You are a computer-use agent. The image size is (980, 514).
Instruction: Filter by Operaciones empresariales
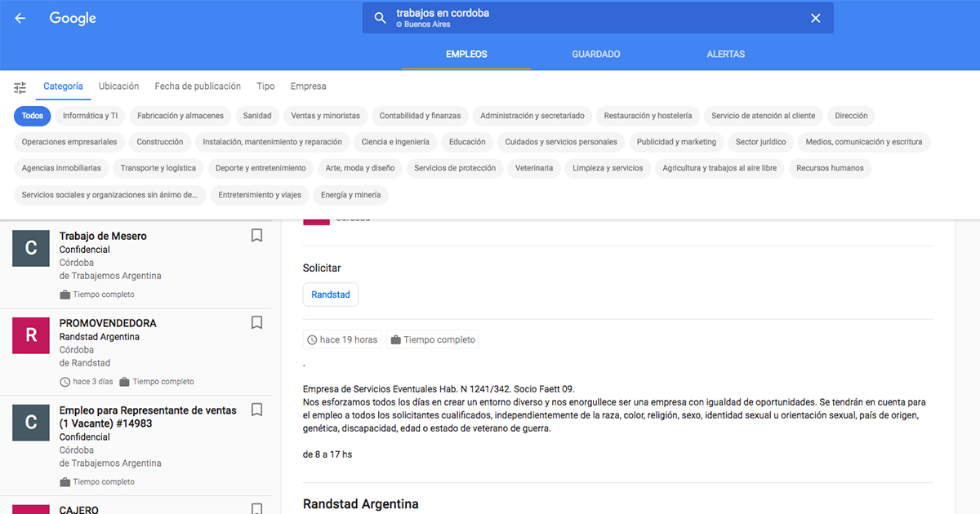(69, 142)
